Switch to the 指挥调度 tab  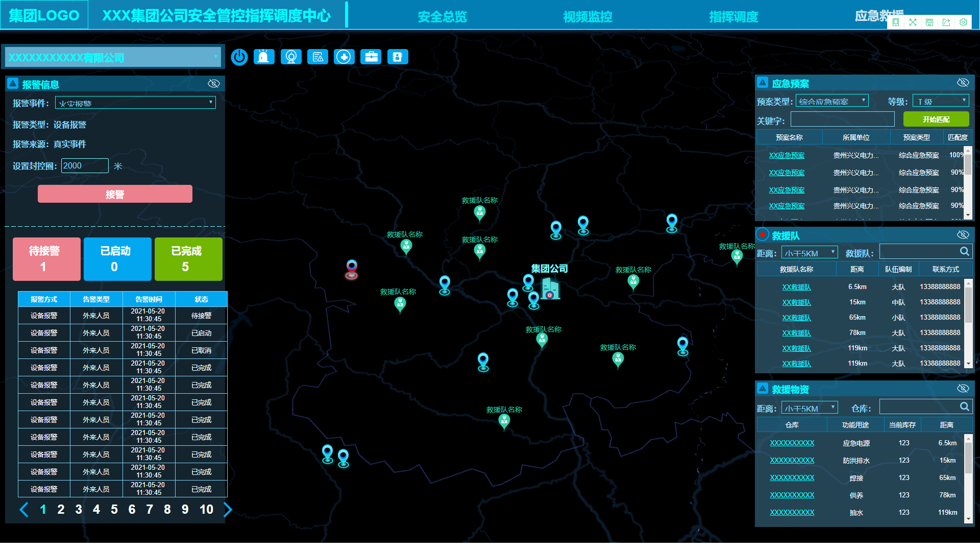733,17
